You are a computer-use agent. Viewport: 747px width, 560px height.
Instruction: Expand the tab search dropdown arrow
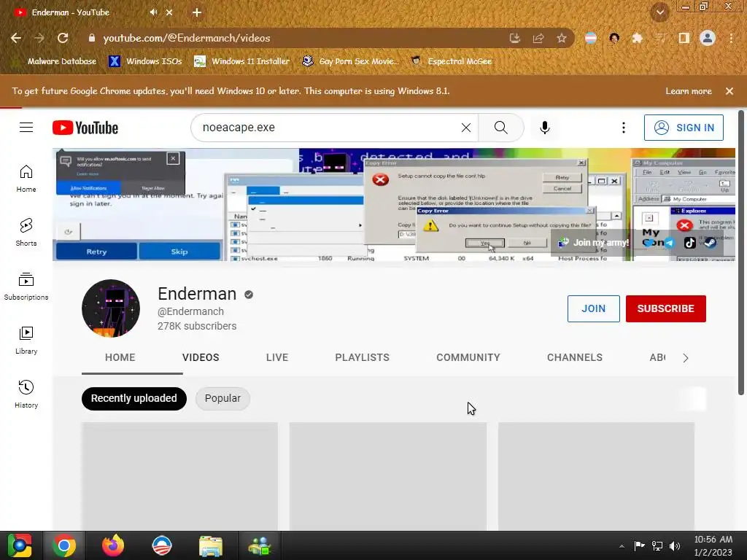tap(660, 12)
